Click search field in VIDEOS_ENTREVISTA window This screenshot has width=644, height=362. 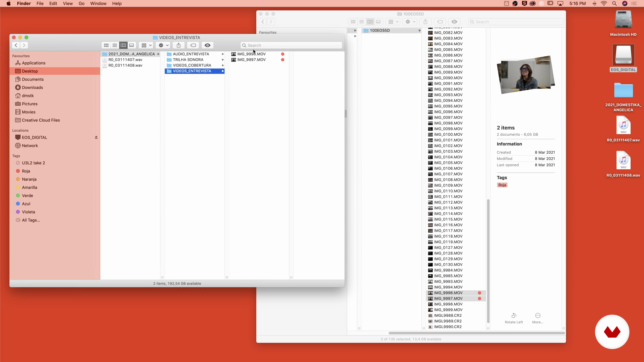click(291, 45)
